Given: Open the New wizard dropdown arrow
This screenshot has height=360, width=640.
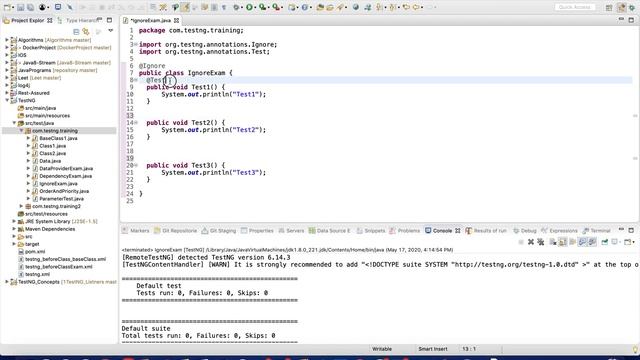Looking at the screenshot, I should click(13, 7).
